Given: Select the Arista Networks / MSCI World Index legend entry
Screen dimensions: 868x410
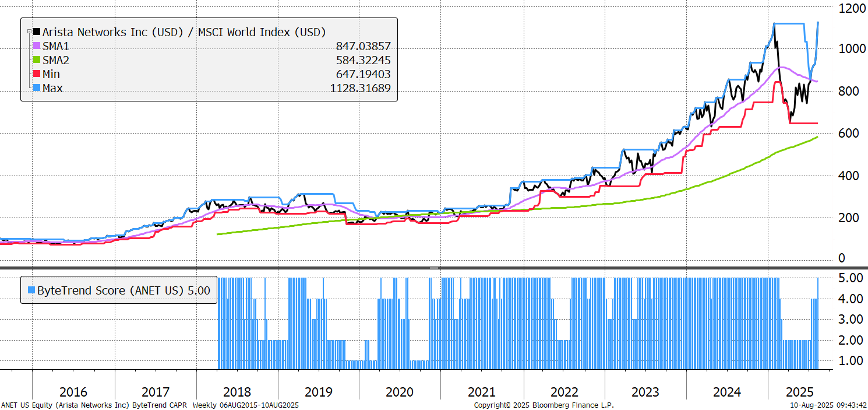Looking at the screenshot, I should pyautogui.click(x=184, y=32).
